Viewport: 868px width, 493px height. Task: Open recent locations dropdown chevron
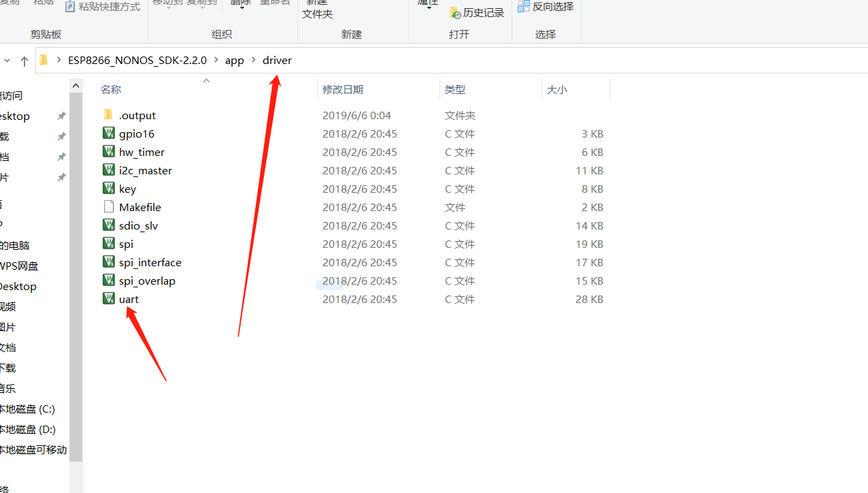[7, 61]
